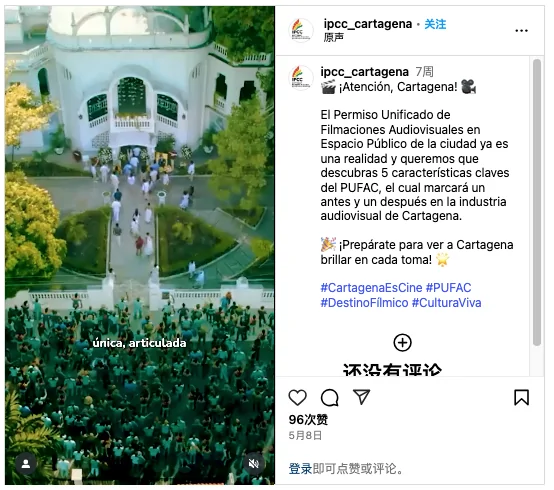Share post using paper plane icon
Viewport: 554px width, 490px height.
pyautogui.click(x=361, y=397)
